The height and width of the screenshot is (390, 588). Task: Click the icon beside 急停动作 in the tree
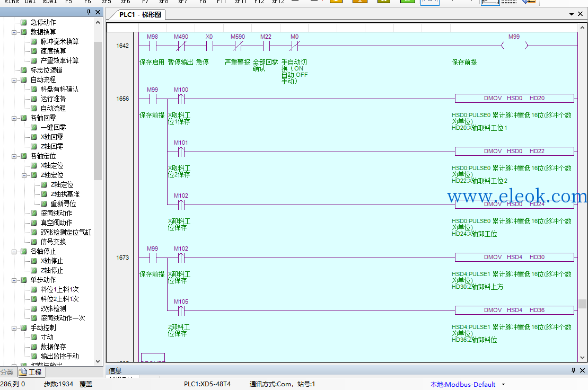click(x=24, y=22)
